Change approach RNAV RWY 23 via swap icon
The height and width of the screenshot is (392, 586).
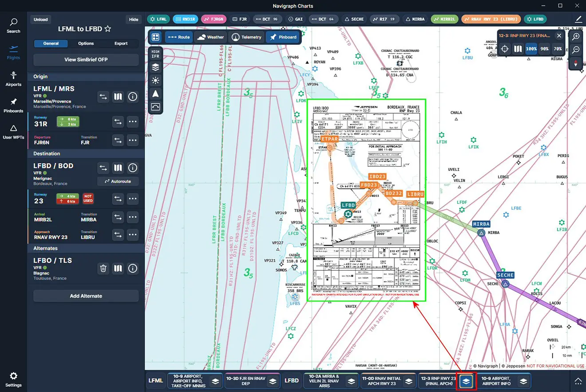coord(118,235)
